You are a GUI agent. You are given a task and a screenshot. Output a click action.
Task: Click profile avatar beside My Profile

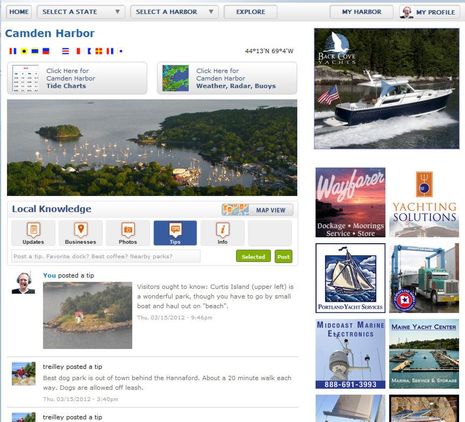pos(407,12)
